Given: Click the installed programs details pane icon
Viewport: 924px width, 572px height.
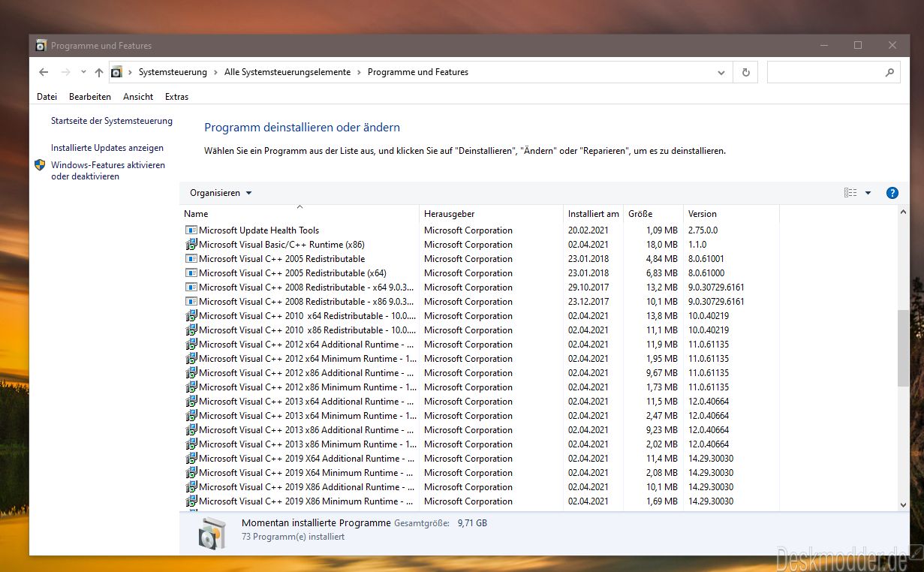Looking at the screenshot, I should tap(212, 533).
